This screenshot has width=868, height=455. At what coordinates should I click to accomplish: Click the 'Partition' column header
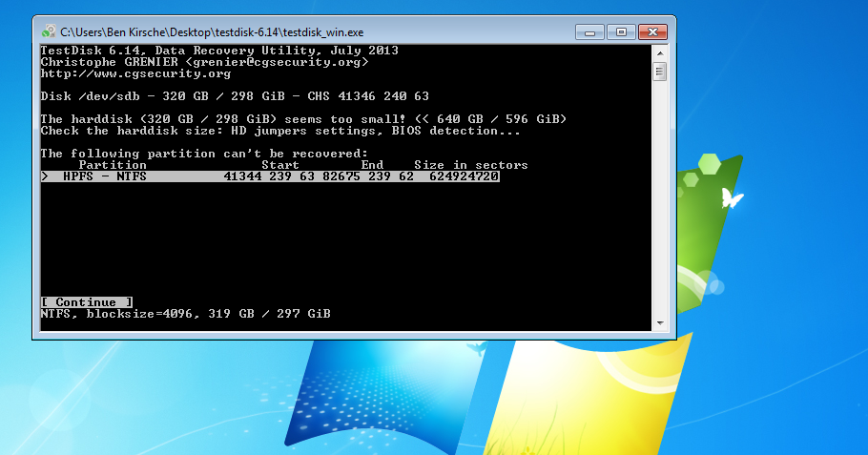point(113,165)
